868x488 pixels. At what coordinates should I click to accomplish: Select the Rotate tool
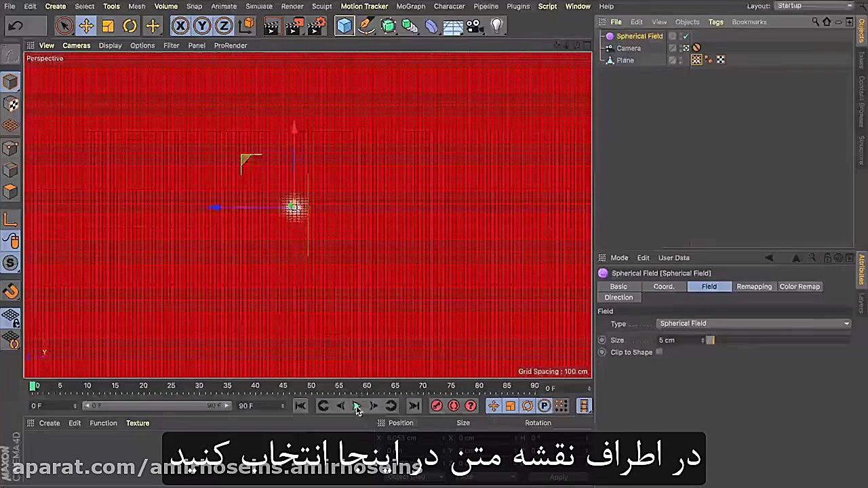[x=130, y=26]
